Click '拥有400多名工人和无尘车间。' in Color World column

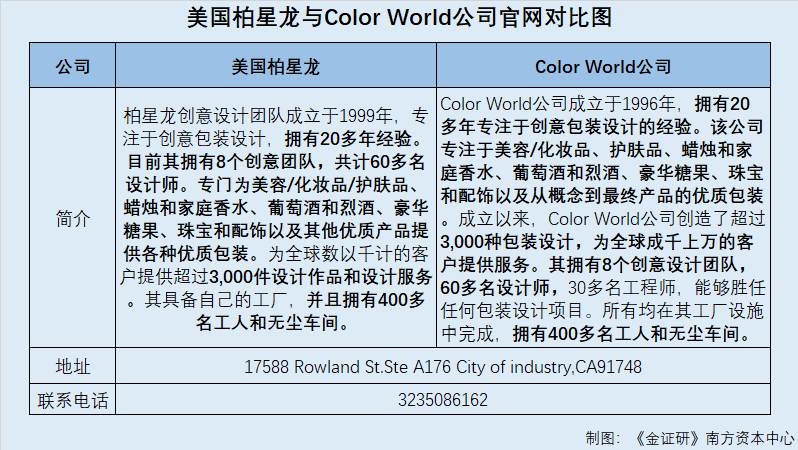coord(631,334)
